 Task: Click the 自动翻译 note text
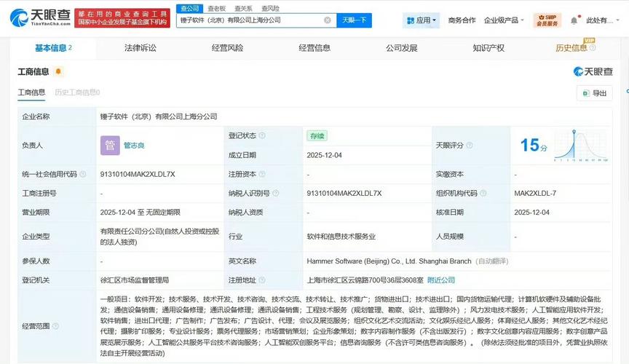492,261
